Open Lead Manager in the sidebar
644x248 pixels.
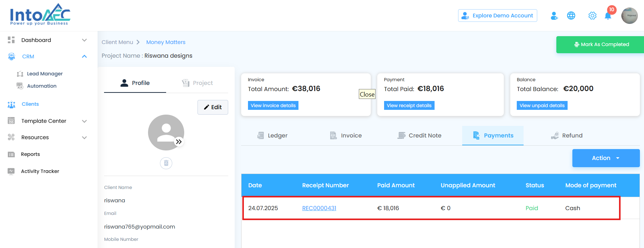point(45,74)
